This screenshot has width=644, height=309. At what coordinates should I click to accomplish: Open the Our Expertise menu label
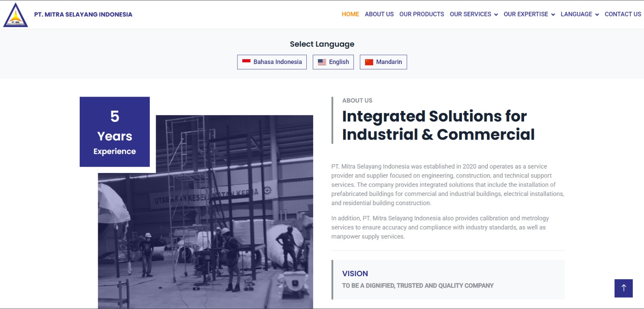(526, 14)
